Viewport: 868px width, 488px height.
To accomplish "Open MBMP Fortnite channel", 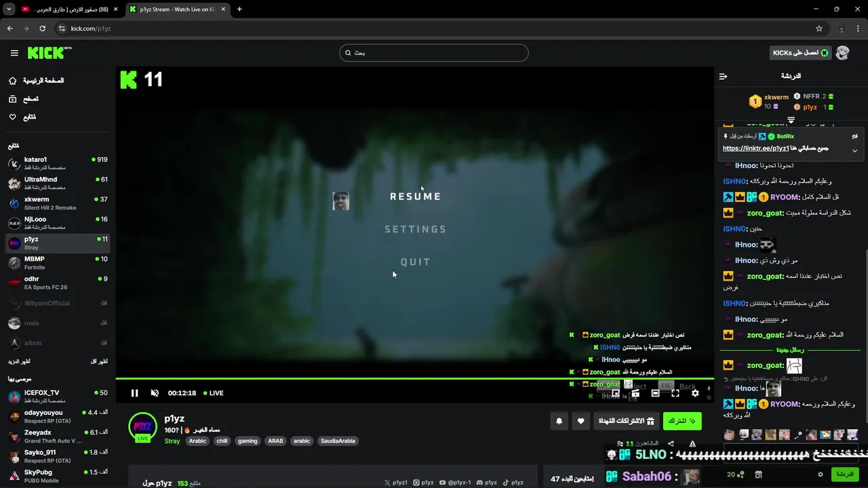I will pyautogui.click(x=58, y=262).
